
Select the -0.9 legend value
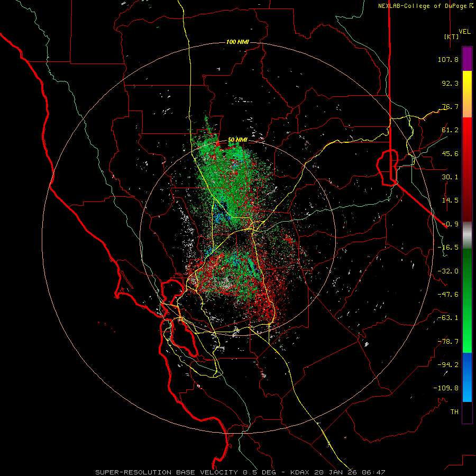450,224
